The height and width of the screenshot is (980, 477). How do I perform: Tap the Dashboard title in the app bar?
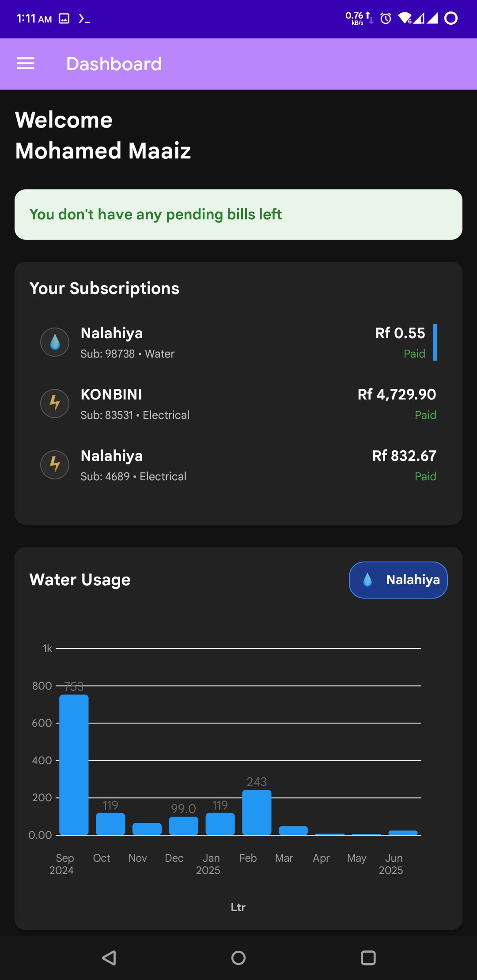pos(114,64)
